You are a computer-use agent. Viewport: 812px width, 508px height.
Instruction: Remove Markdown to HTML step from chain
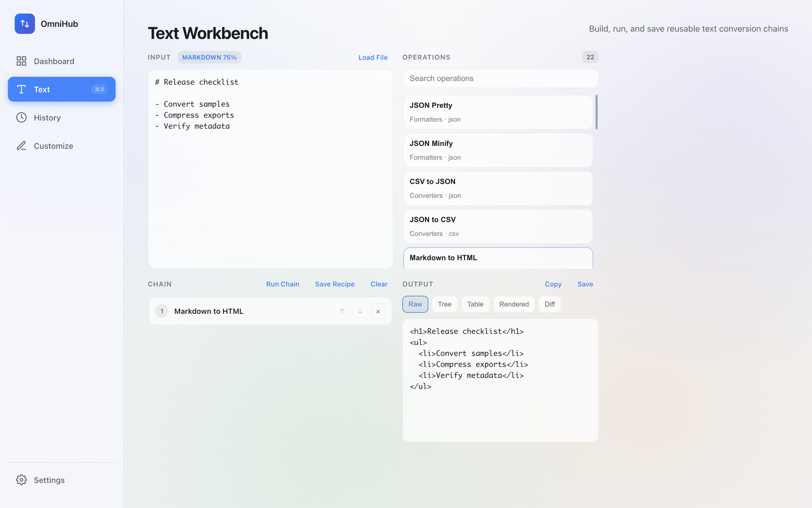click(x=378, y=311)
